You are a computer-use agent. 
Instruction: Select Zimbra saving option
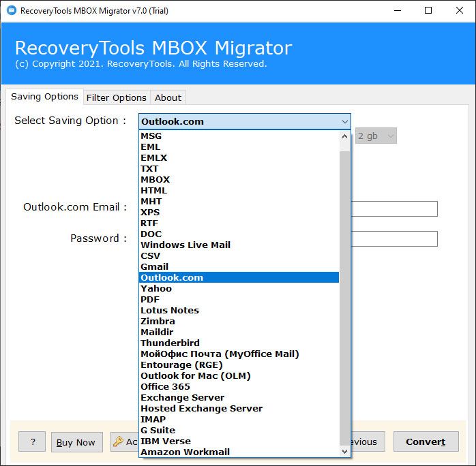click(x=239, y=321)
